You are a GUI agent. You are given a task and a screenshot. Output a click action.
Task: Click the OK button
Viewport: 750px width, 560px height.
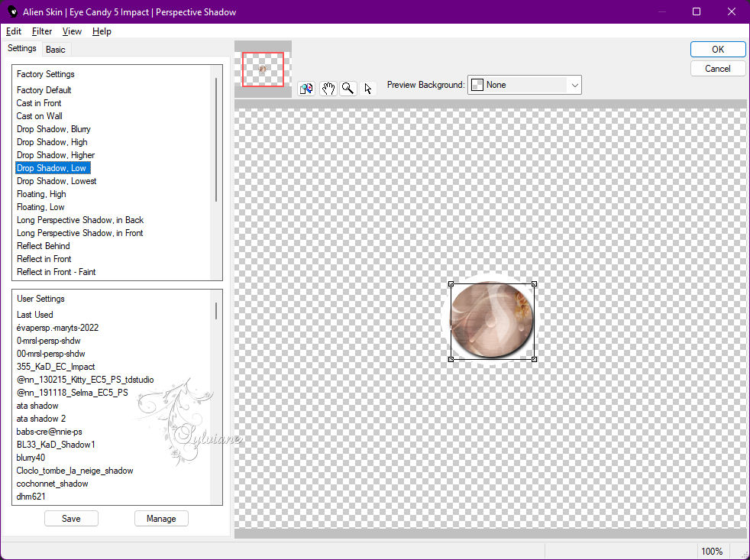(717, 50)
